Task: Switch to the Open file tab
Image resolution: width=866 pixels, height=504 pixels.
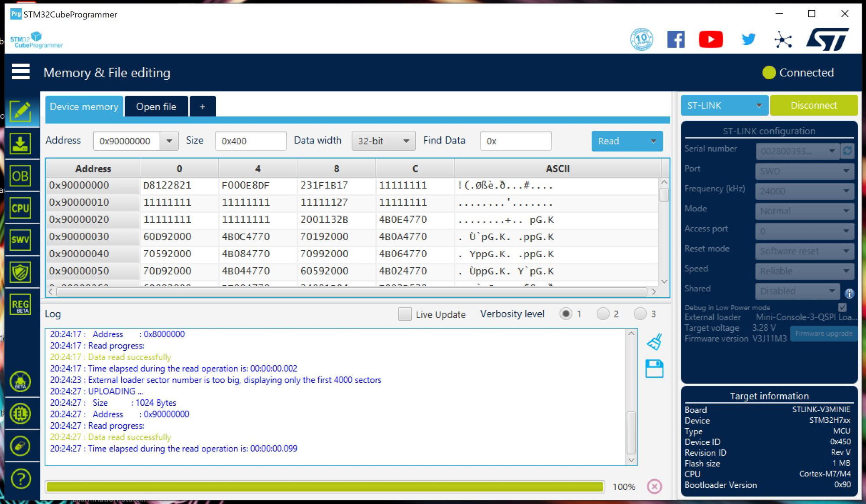Action: pos(156,107)
